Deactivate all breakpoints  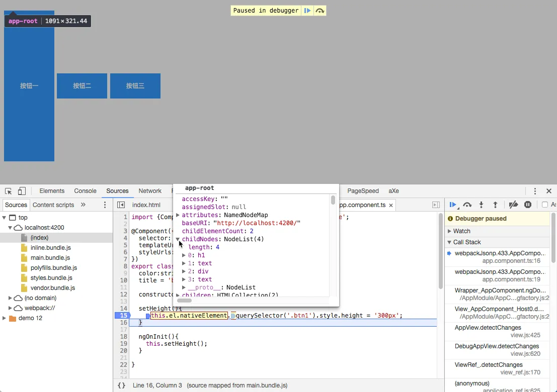click(x=513, y=205)
